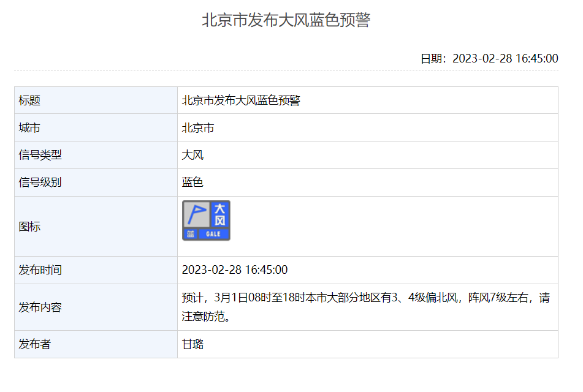Click the forecast text starting with 预计

pos(366,299)
